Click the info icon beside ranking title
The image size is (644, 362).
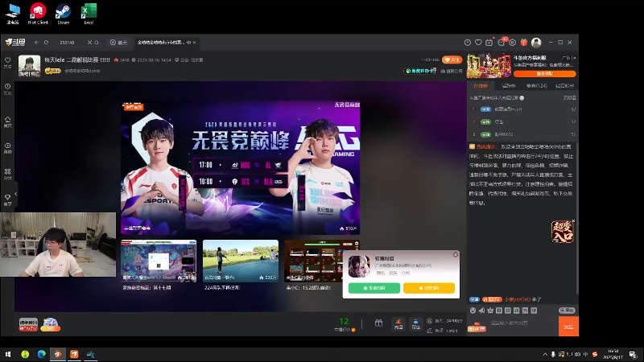pyautogui.click(x=522, y=98)
